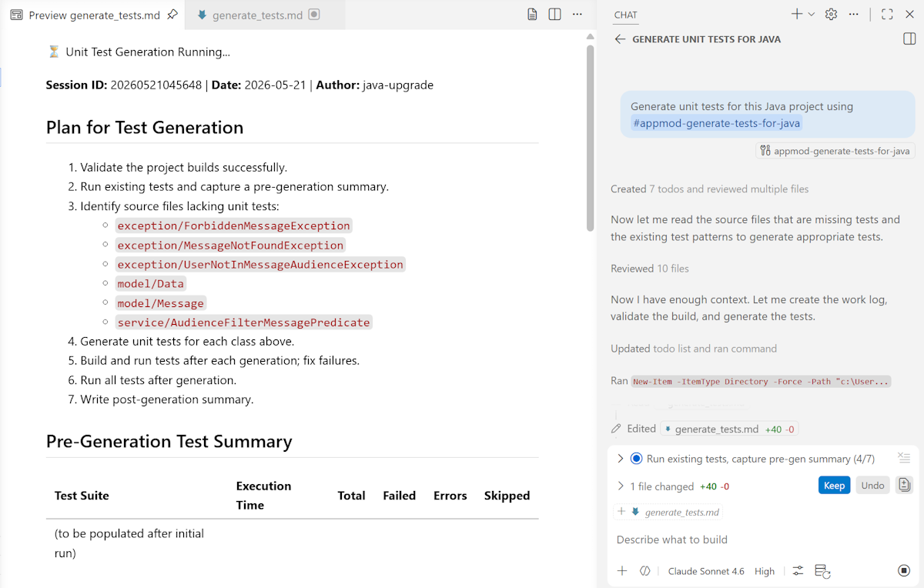
Task: Click the Skipped column header
Action: (x=507, y=496)
